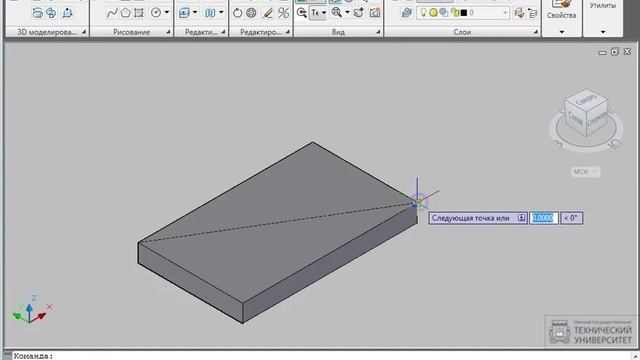The image size is (640, 360).
Task: Toggle layer 0 on/off lightbulb
Action: click(423, 13)
